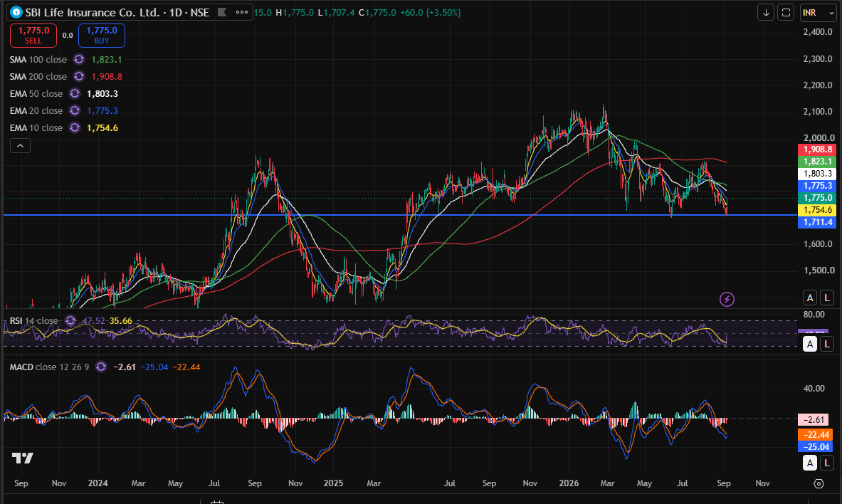
Task: Click the red 1,908.8 price scale label
Action: click(x=817, y=149)
